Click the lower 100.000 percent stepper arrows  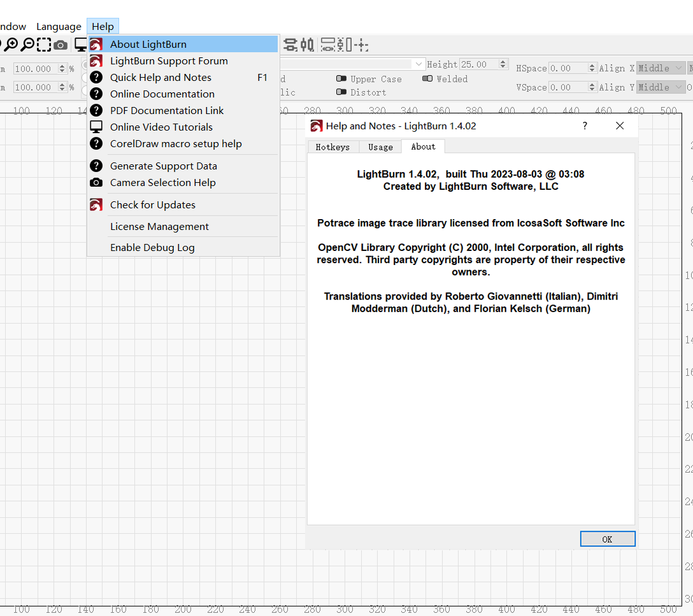click(x=62, y=87)
